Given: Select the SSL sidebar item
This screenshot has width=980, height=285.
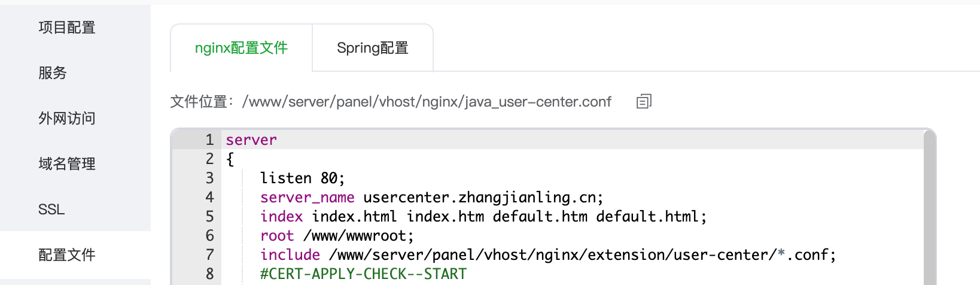Looking at the screenshot, I should point(51,210).
